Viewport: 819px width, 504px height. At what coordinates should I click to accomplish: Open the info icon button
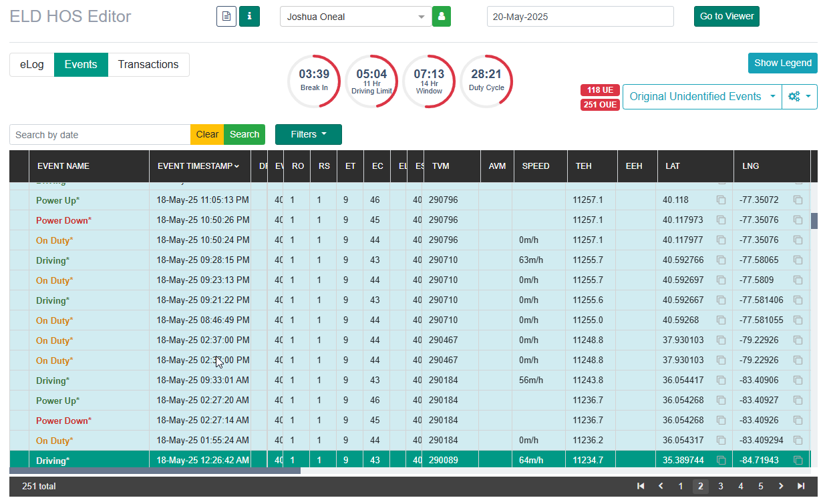point(249,16)
